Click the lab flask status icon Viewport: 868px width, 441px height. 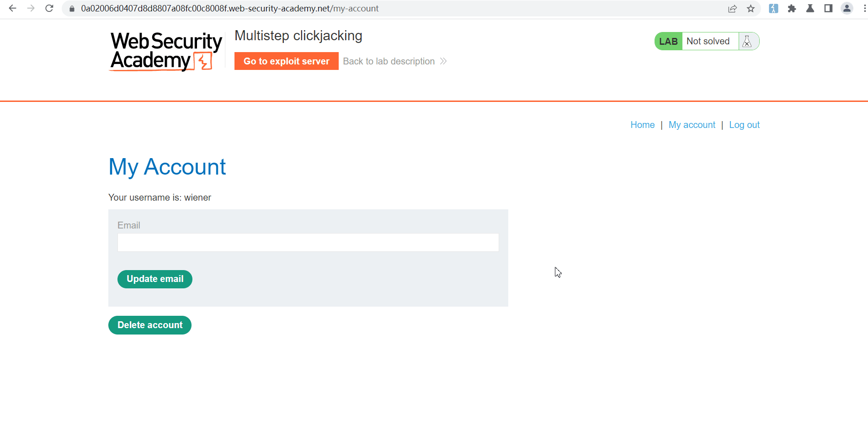coord(747,41)
